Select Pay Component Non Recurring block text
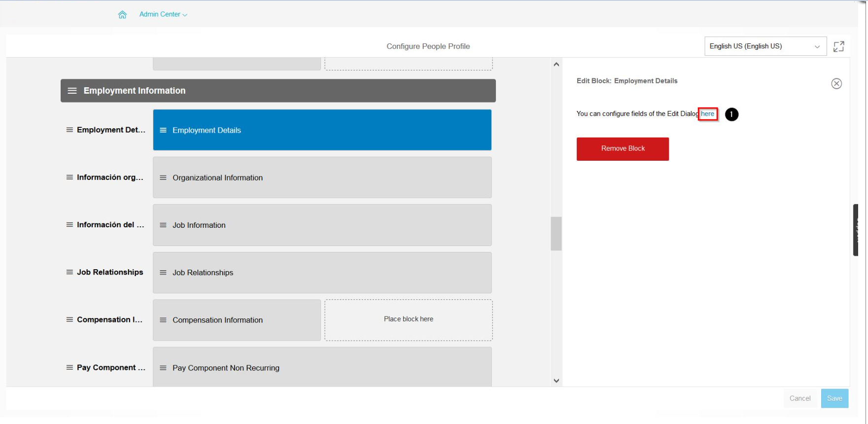This screenshot has width=868, height=424. (226, 368)
